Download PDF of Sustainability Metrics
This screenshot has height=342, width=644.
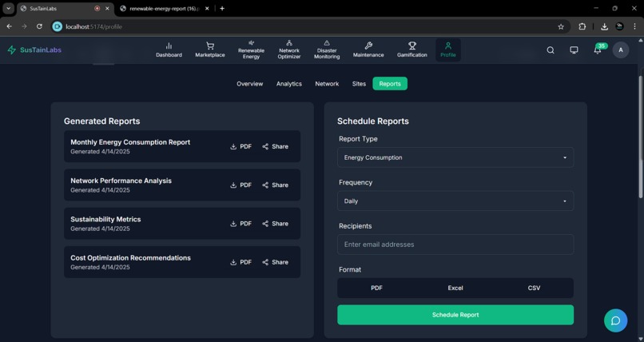(x=241, y=224)
